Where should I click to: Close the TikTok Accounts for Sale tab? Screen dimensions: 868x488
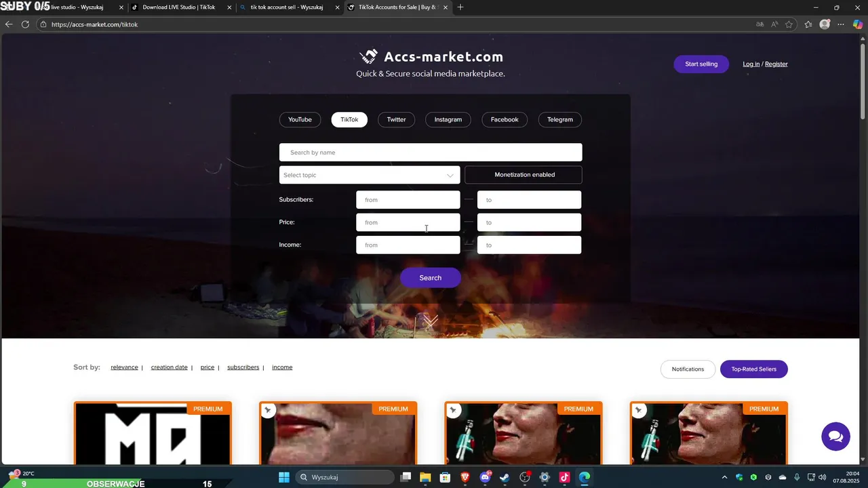click(x=446, y=7)
